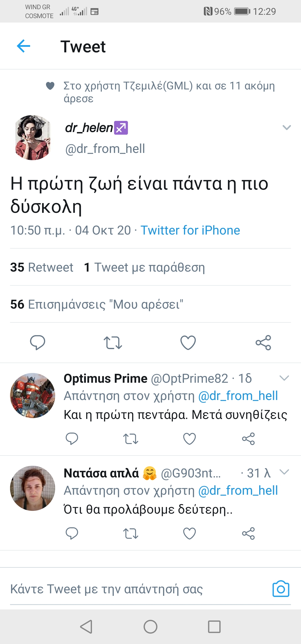Open chevron menu on Optimus Prime's reply
The image size is (301, 644).
pyautogui.click(x=284, y=378)
